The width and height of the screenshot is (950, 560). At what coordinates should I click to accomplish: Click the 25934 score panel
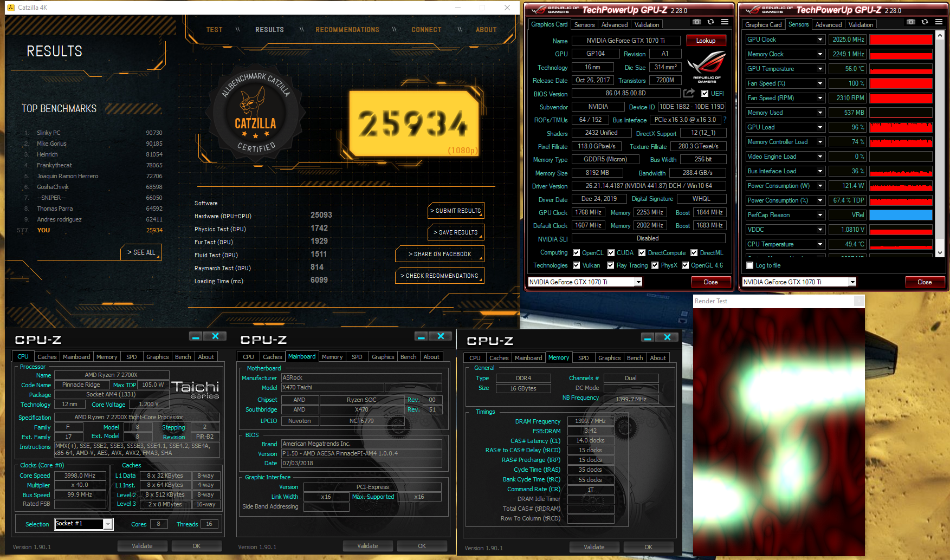click(x=415, y=124)
